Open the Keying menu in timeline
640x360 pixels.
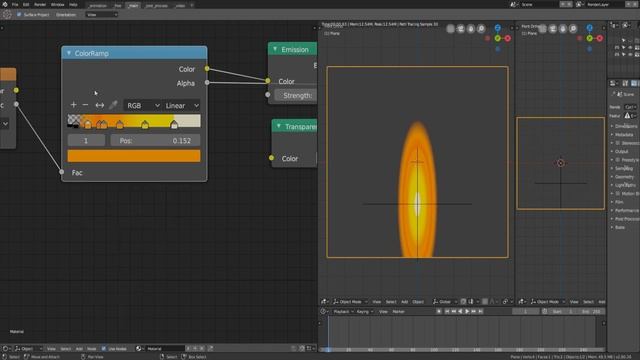click(365, 311)
